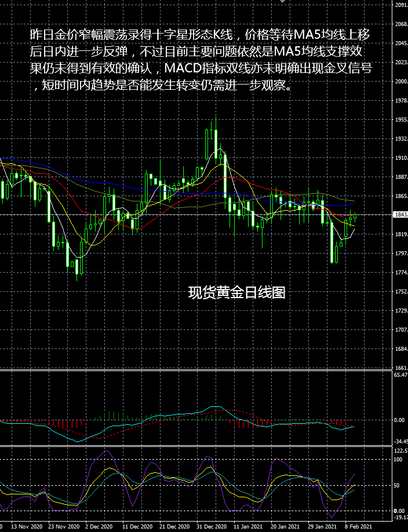Screen dimensions: 408x532
Task: Select the 2 Dec 2020 date label
Action: click(99, 527)
